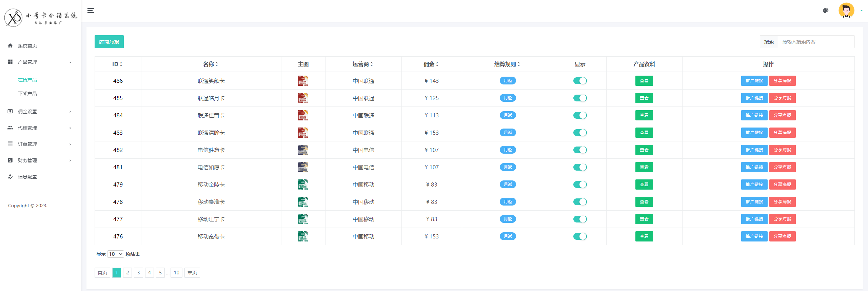
Task: Expand the 佣金设置 menu chevron
Action: 70,112
